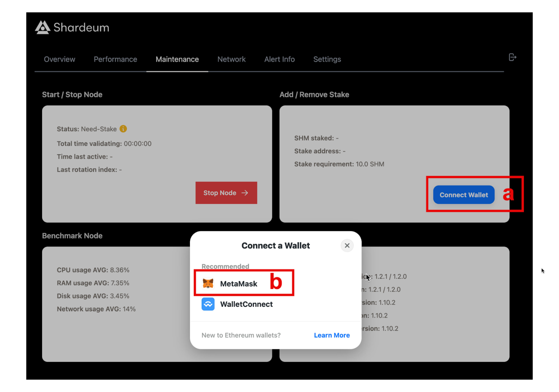Click Last rotation index text

click(89, 169)
